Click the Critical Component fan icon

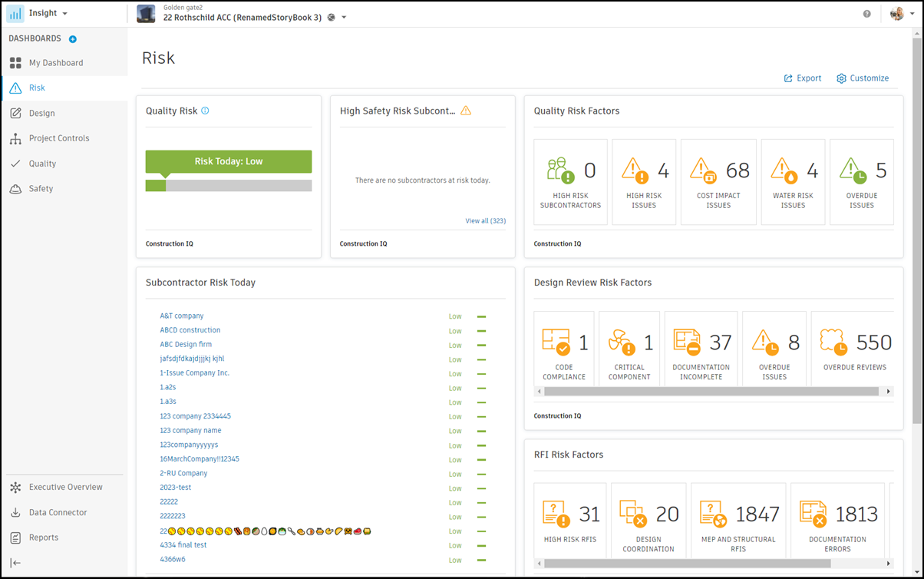tap(620, 342)
